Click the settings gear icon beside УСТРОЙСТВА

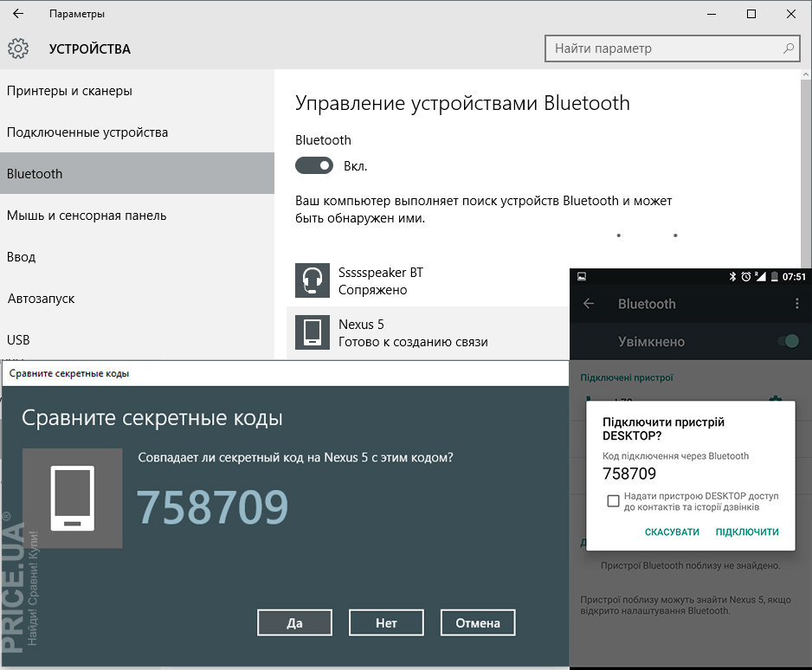pos(18,48)
